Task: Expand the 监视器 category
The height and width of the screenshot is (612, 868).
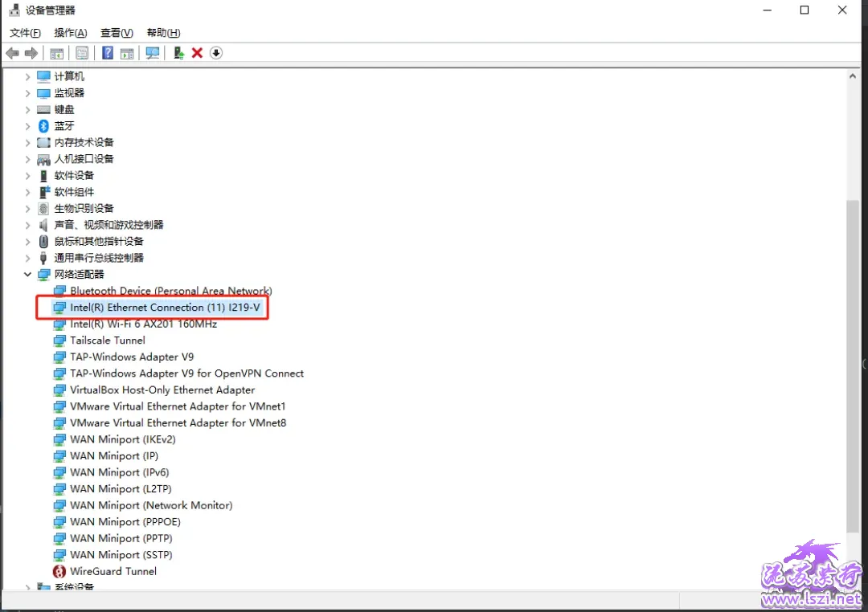Action: coord(27,93)
